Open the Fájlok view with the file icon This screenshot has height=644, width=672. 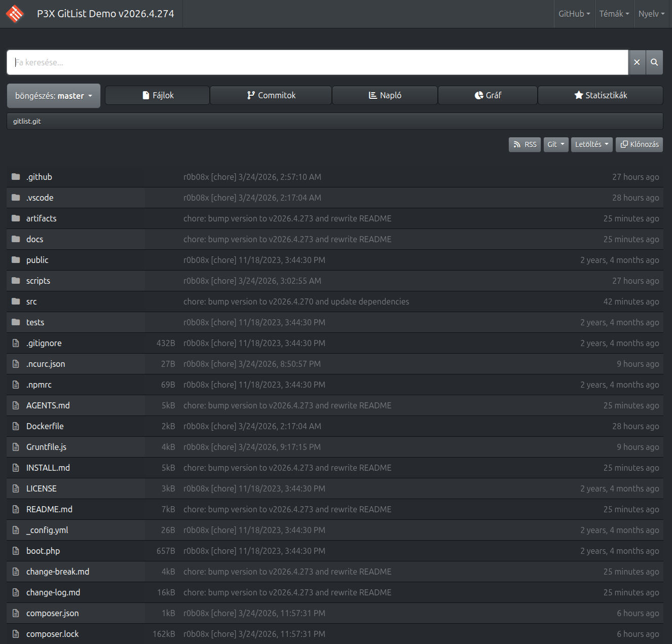pos(144,95)
